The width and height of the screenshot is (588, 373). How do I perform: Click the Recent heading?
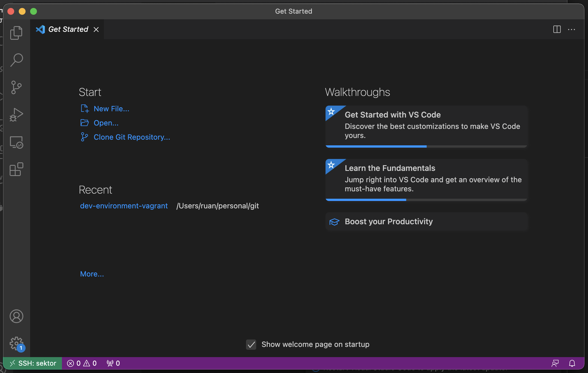(95, 190)
